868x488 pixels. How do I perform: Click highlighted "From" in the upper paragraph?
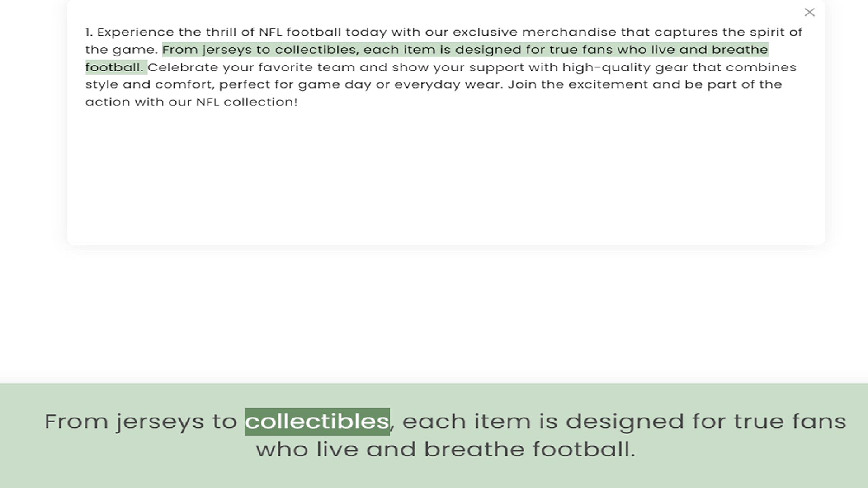click(179, 50)
